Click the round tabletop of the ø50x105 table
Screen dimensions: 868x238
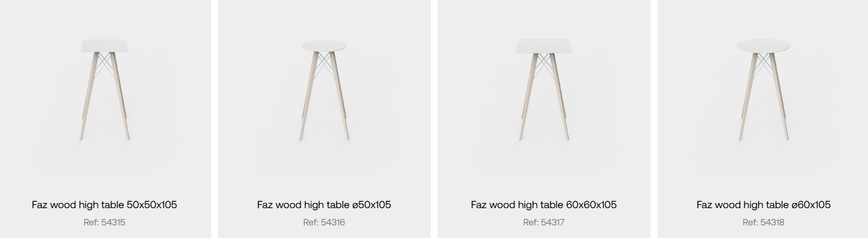tap(324, 46)
